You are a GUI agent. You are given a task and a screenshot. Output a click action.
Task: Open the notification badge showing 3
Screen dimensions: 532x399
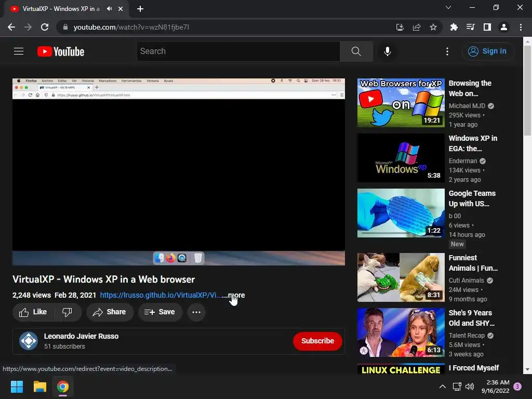(517, 386)
